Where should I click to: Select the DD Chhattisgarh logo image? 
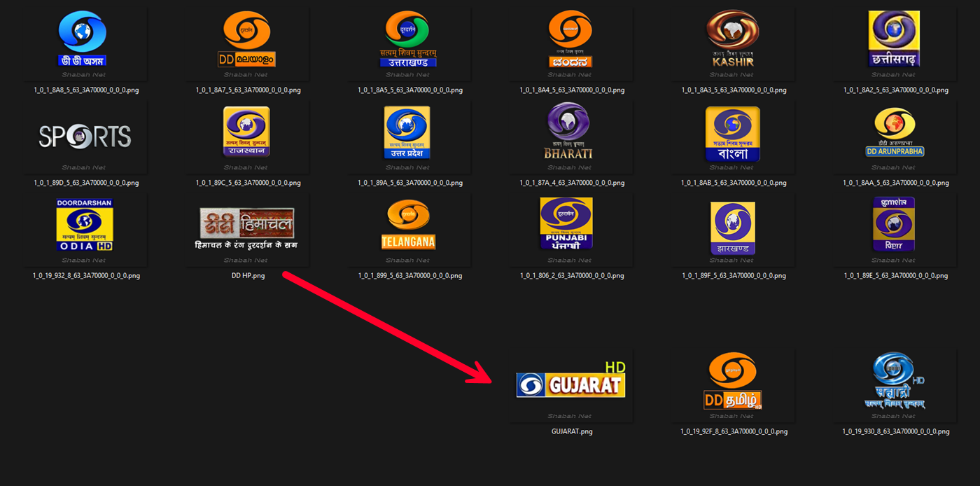894,40
